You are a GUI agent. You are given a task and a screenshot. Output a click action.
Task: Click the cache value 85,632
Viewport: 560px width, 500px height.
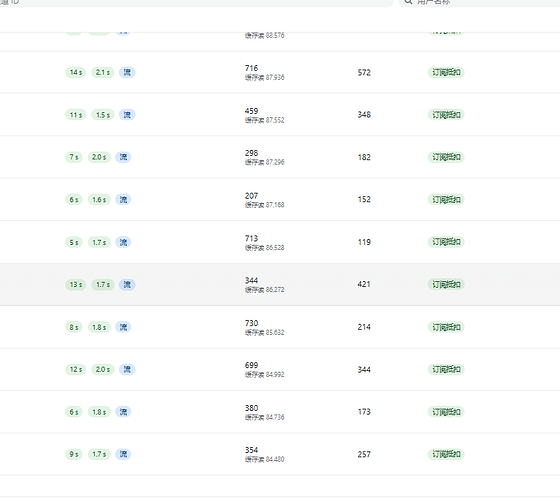[x=275, y=332]
